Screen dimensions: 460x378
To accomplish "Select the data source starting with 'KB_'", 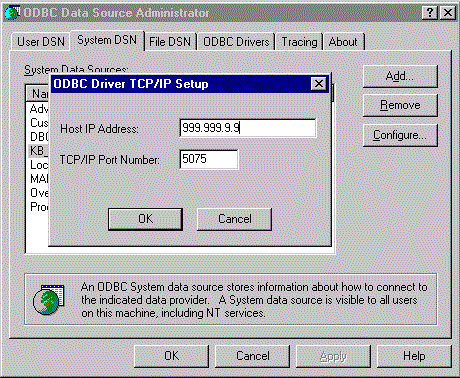I will click(x=39, y=151).
